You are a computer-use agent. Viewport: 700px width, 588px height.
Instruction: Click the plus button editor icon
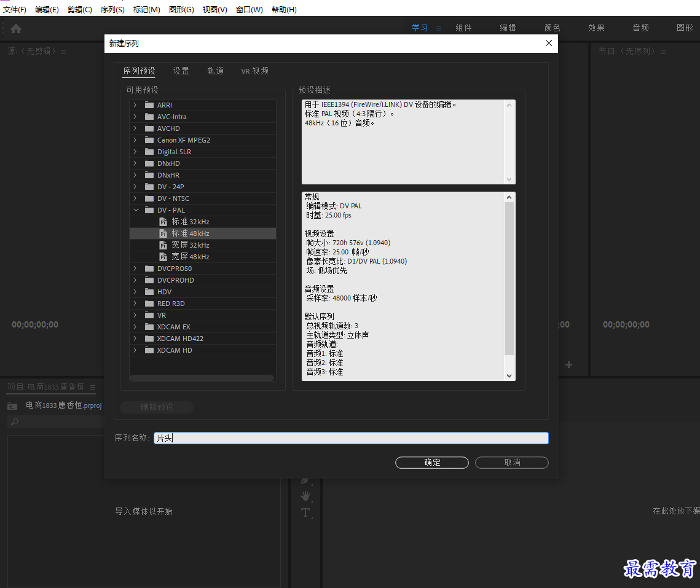(x=568, y=365)
